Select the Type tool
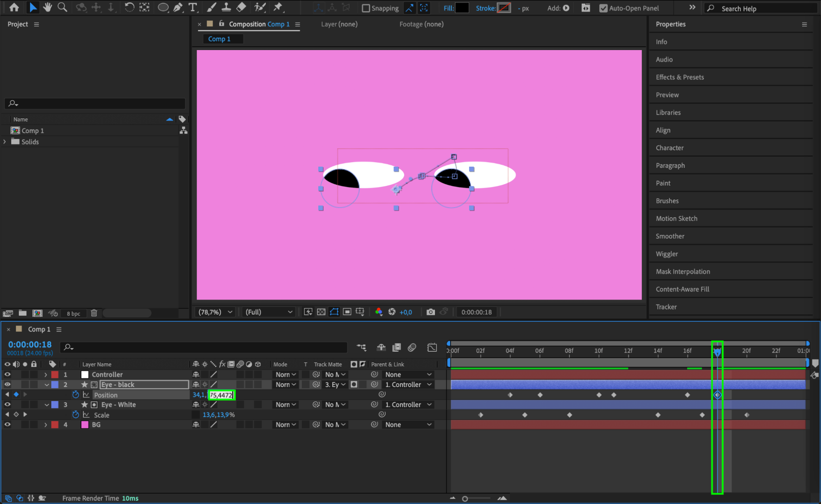The height and width of the screenshot is (504, 821). click(192, 7)
